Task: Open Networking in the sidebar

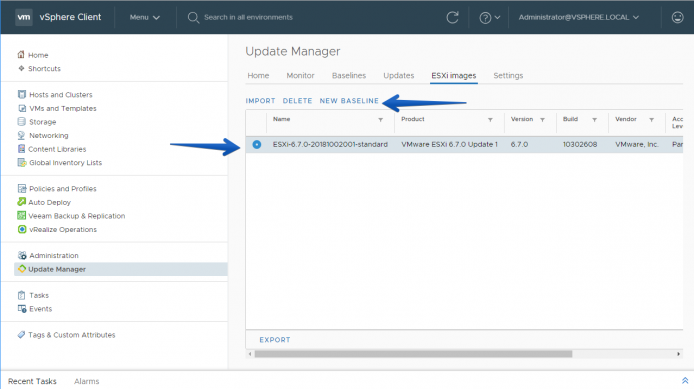Action: click(x=49, y=135)
